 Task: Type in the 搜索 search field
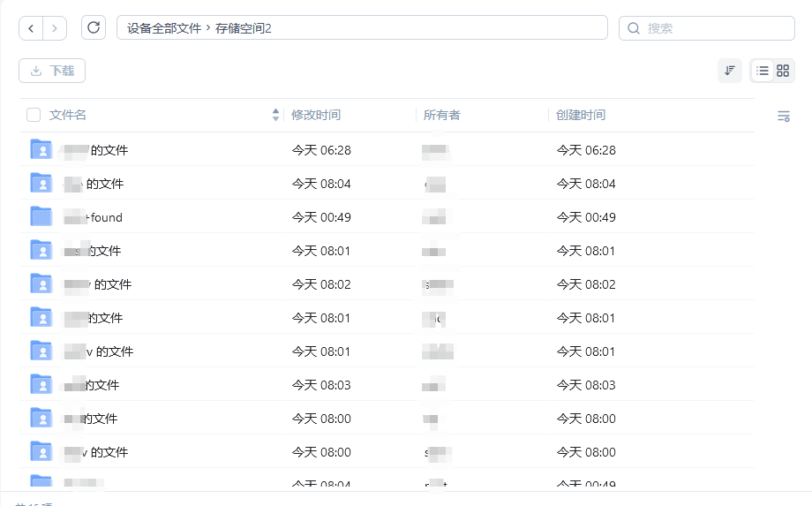pos(715,28)
